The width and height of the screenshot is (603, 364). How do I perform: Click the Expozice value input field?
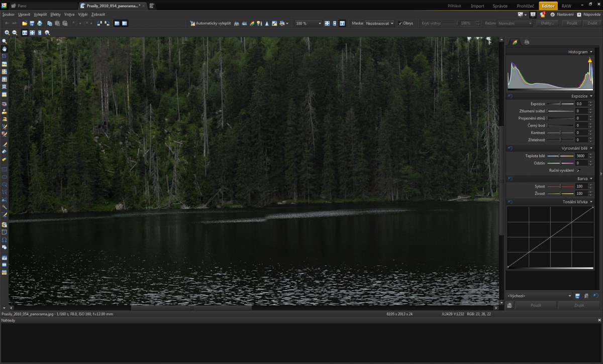pos(580,104)
